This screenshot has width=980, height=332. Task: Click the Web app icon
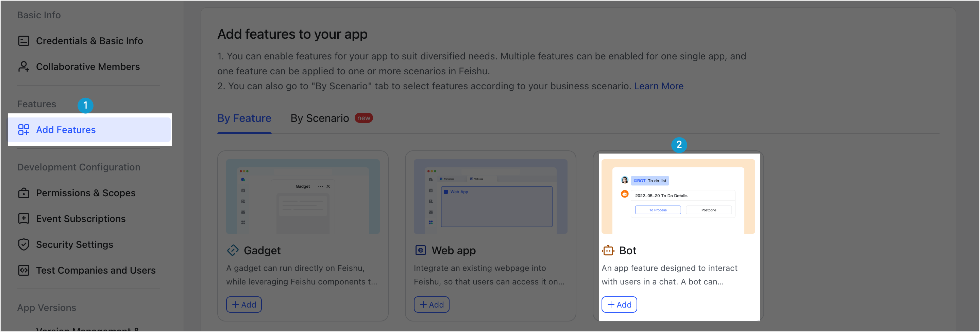click(420, 250)
